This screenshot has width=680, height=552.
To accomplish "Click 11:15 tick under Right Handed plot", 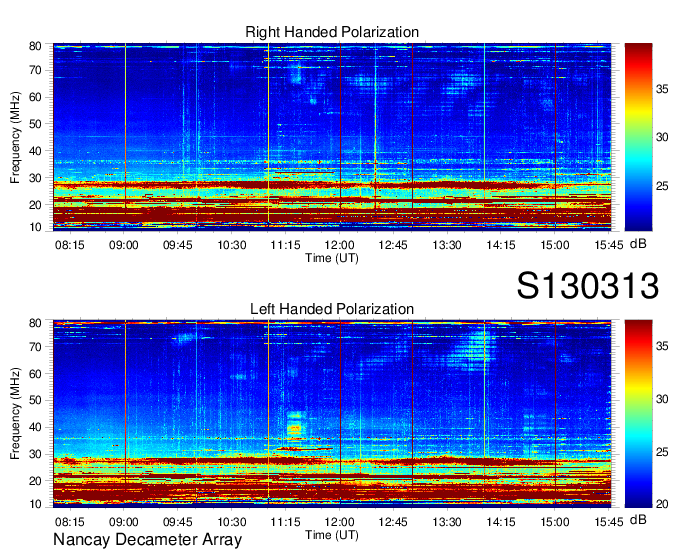I will pos(285,245).
